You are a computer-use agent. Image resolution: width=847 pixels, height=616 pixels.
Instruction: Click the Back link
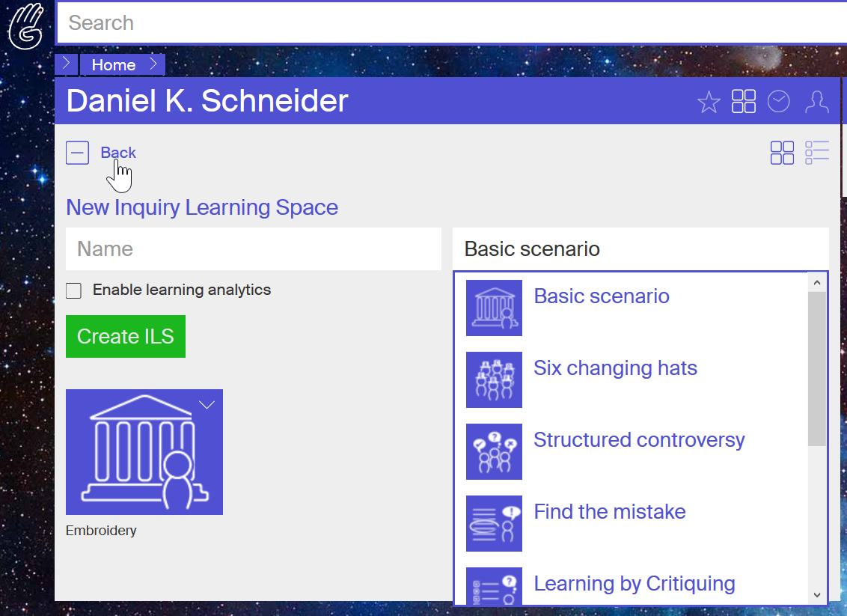click(x=118, y=153)
